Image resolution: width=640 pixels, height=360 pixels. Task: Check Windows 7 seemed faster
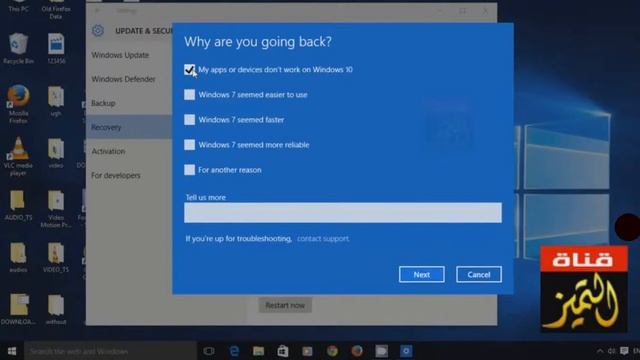click(x=189, y=120)
